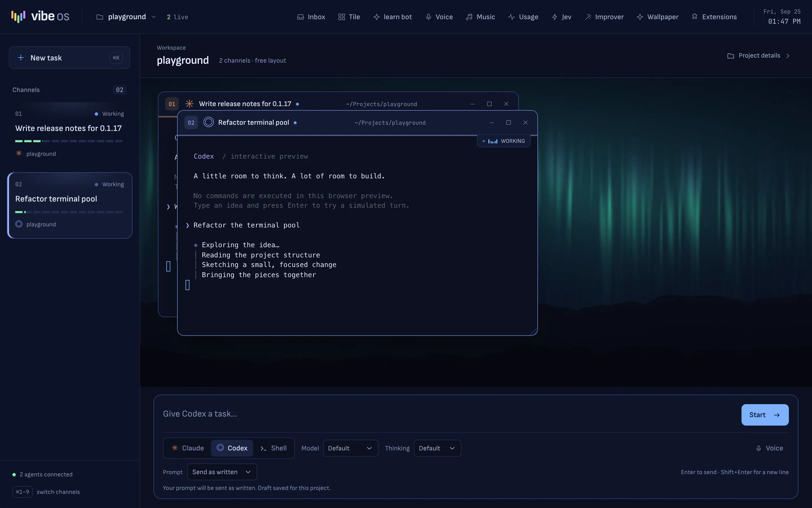This screenshot has height=508, width=812.
Task: Click the Codex icon in Refactor terminal pool title
Action: point(208,122)
